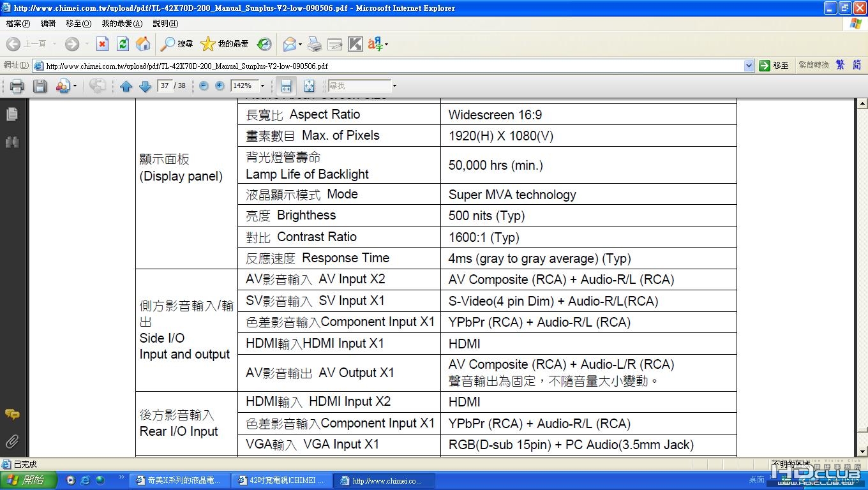Refresh the page in Internet Explorer
The height and width of the screenshot is (490, 868).
click(123, 43)
